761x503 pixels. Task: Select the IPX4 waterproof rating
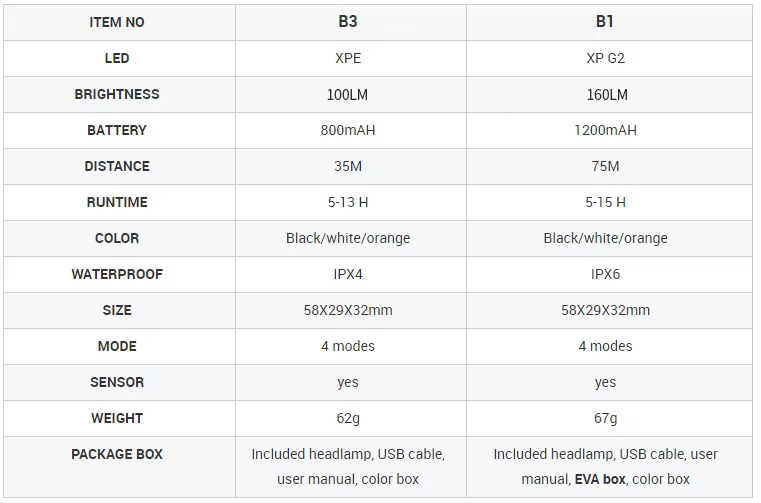tap(348, 274)
